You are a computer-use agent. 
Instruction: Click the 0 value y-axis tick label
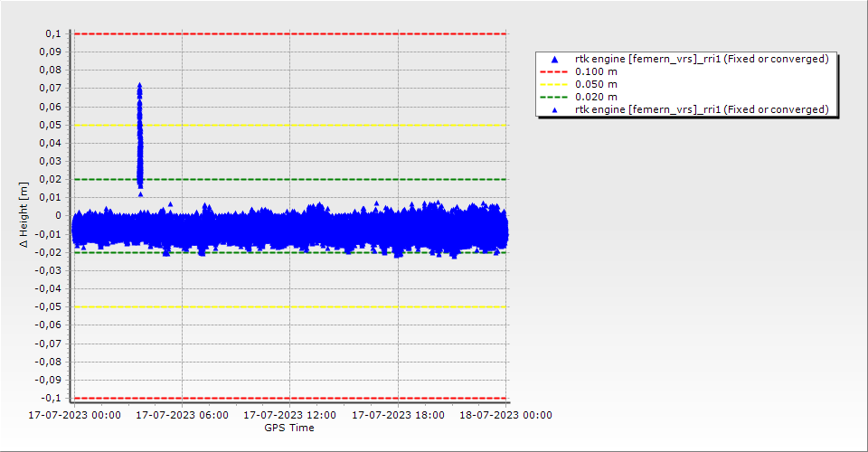[60, 216]
